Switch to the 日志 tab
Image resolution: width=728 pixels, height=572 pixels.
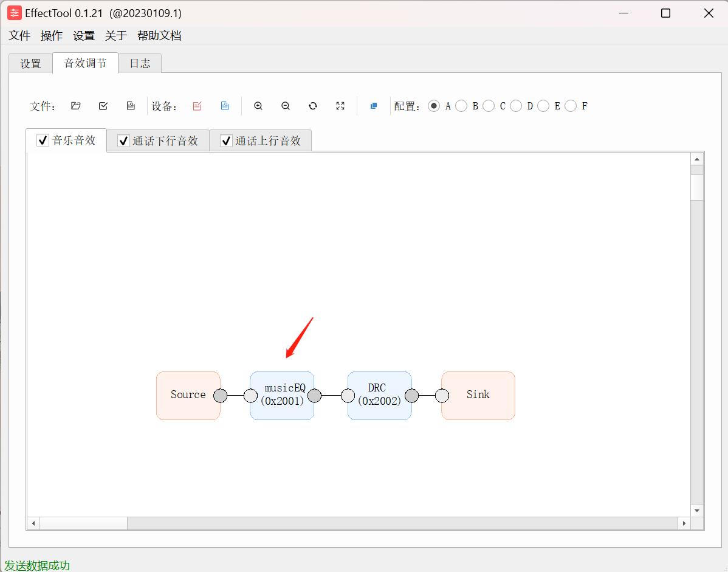[x=140, y=64]
